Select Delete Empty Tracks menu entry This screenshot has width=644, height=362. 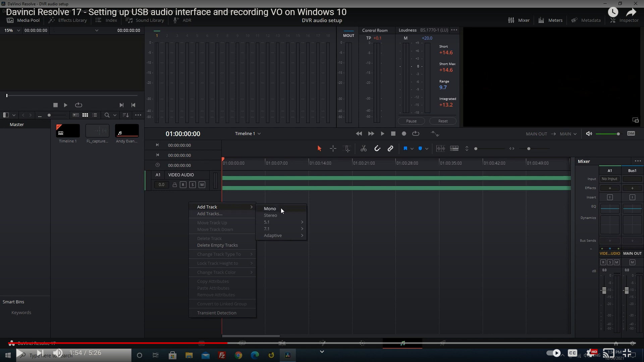(222, 245)
